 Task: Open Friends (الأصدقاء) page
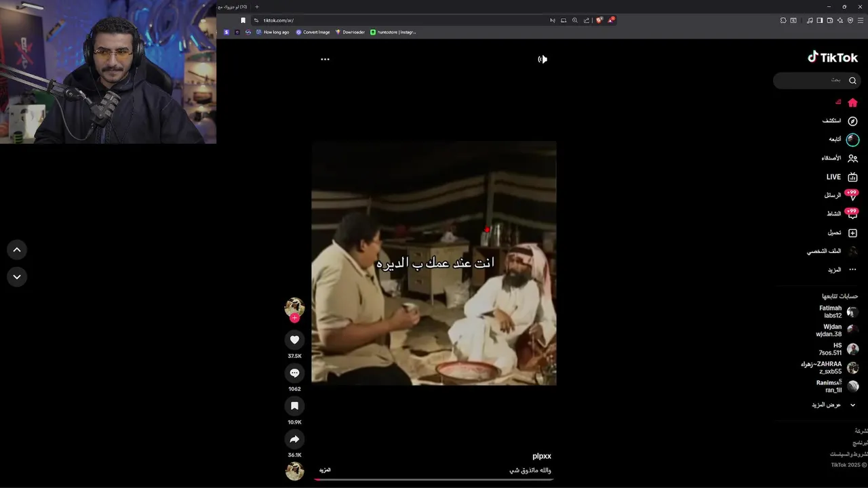[x=840, y=158]
